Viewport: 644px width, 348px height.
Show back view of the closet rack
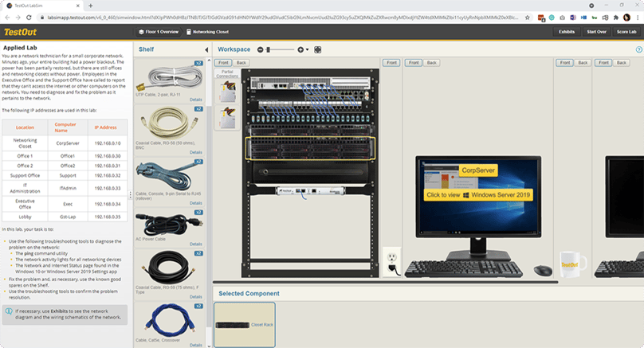click(x=241, y=63)
